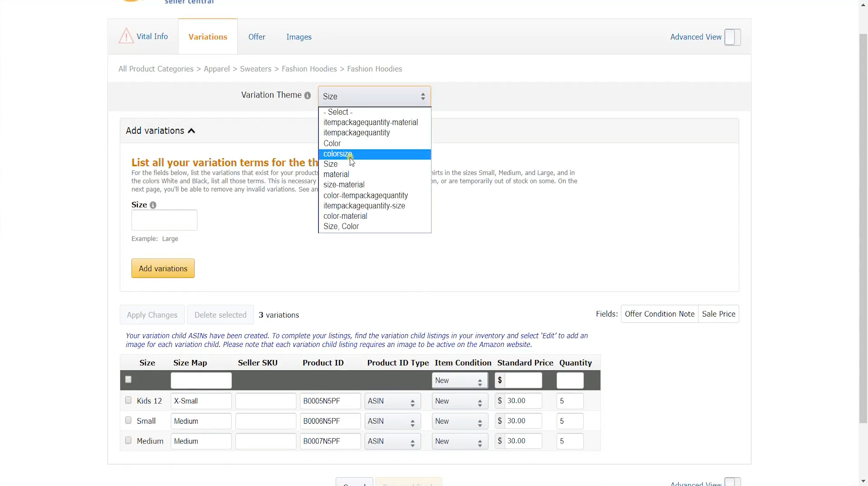This screenshot has height=486, width=868.
Task: Open the Offer tab
Action: [257, 37]
